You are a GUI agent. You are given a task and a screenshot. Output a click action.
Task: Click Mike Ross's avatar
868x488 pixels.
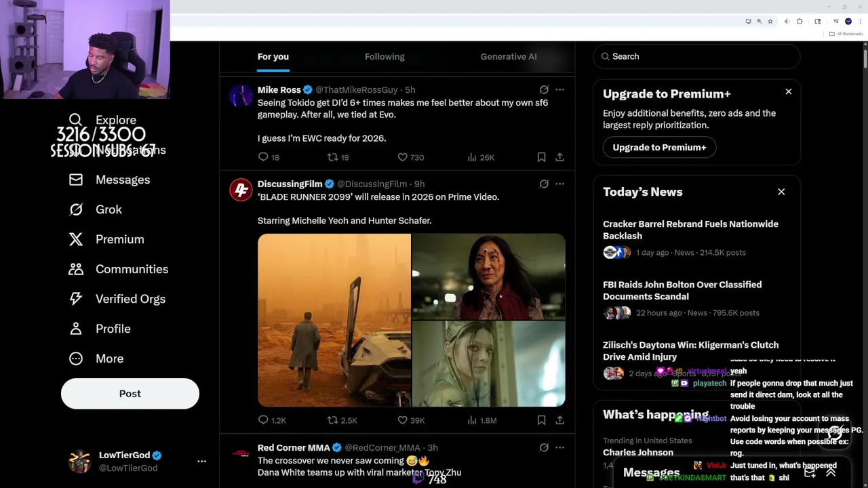(x=241, y=96)
